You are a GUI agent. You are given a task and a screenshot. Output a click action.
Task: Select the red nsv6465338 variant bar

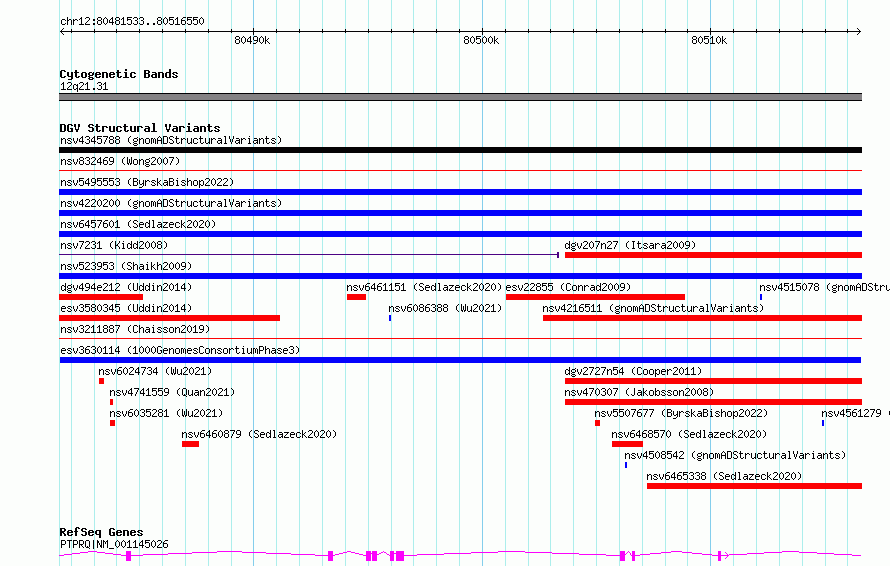click(754, 487)
